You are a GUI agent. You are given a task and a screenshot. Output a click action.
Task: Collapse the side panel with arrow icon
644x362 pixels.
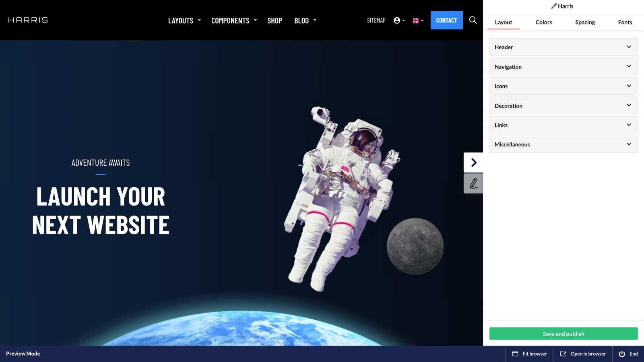(473, 162)
